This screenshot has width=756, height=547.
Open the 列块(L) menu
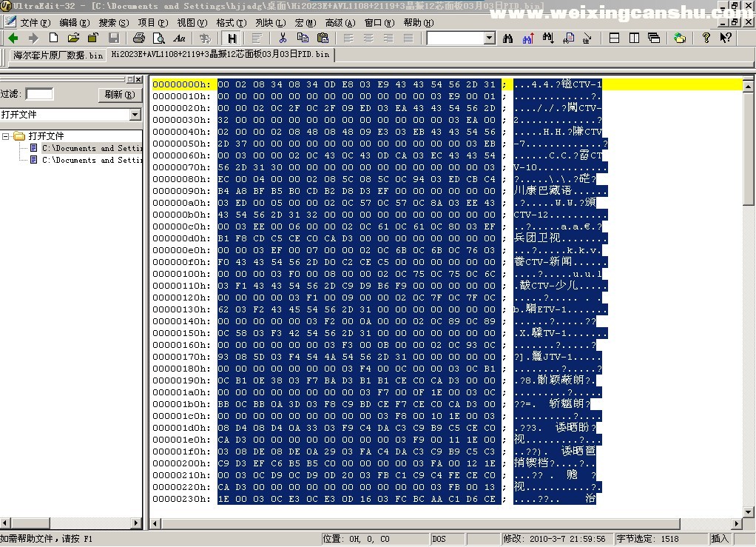pos(271,23)
